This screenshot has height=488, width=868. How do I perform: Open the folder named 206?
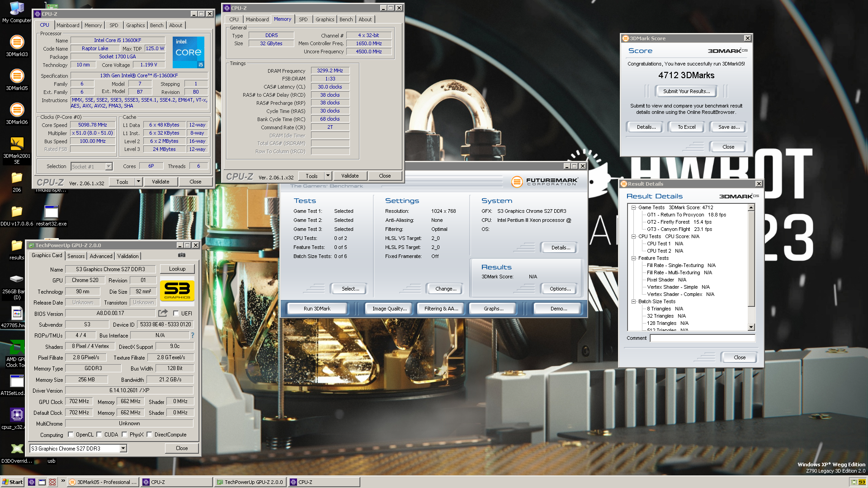point(17,182)
